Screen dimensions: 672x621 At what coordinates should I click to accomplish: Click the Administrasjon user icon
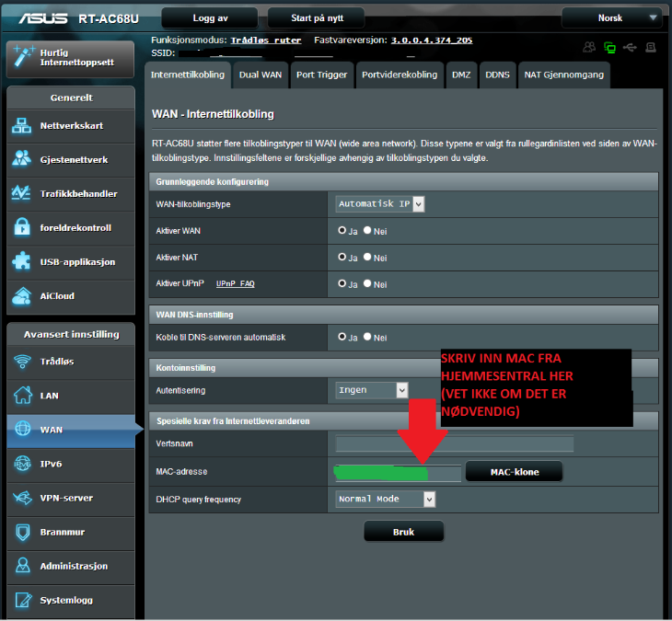point(23,565)
